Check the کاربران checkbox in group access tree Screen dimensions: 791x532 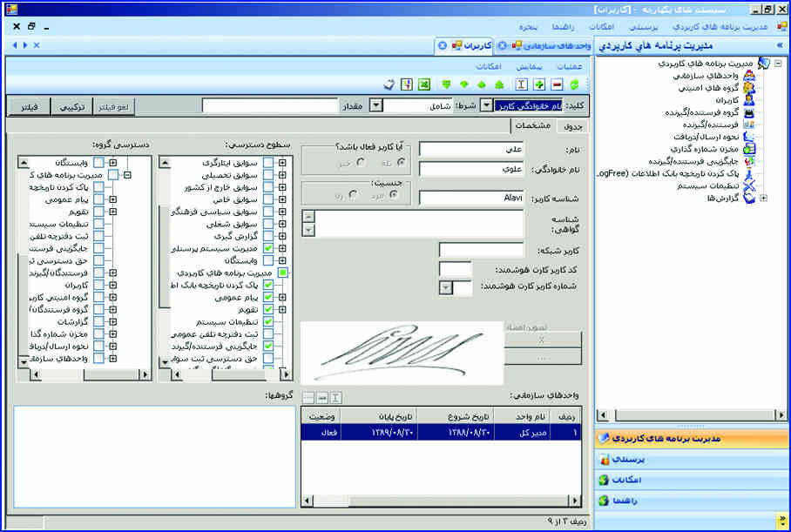pyautogui.click(x=99, y=285)
